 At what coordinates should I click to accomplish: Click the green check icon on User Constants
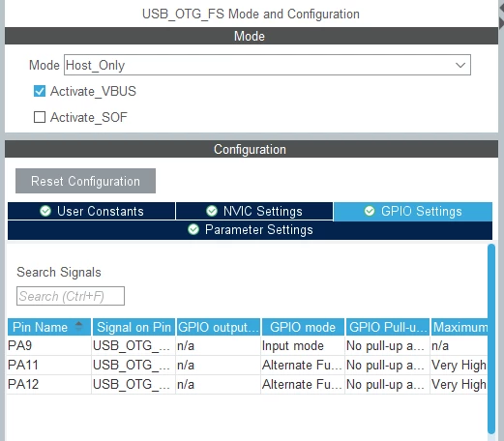[45, 211]
